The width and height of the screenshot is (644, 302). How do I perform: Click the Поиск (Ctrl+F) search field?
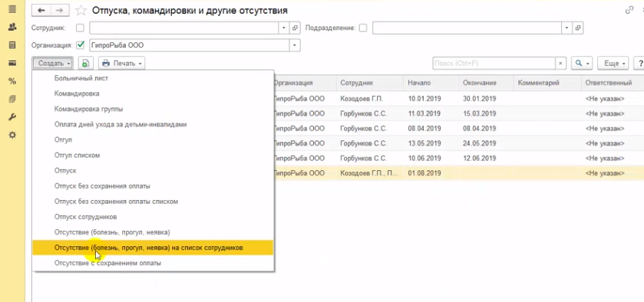point(494,63)
